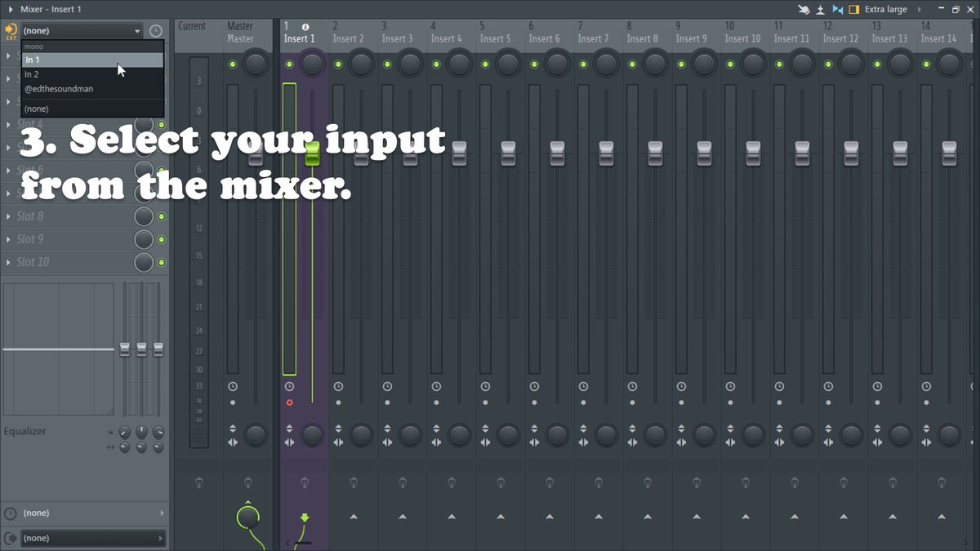Screen dimensions: 980x551
Task: Open the audio input (none) dropdown
Action: (82, 31)
